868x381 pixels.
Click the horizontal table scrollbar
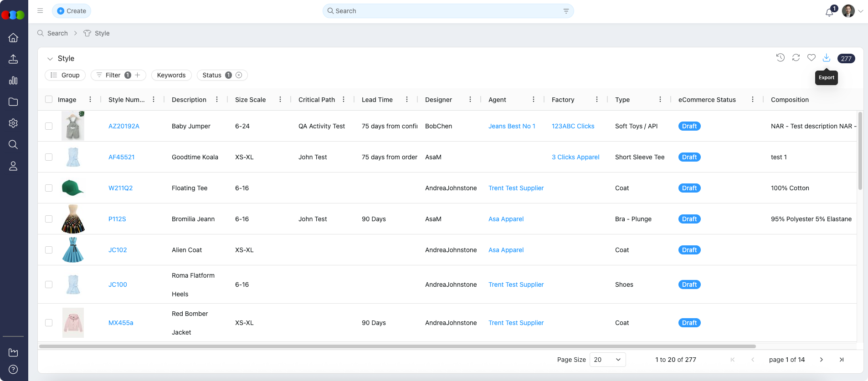pos(396,346)
